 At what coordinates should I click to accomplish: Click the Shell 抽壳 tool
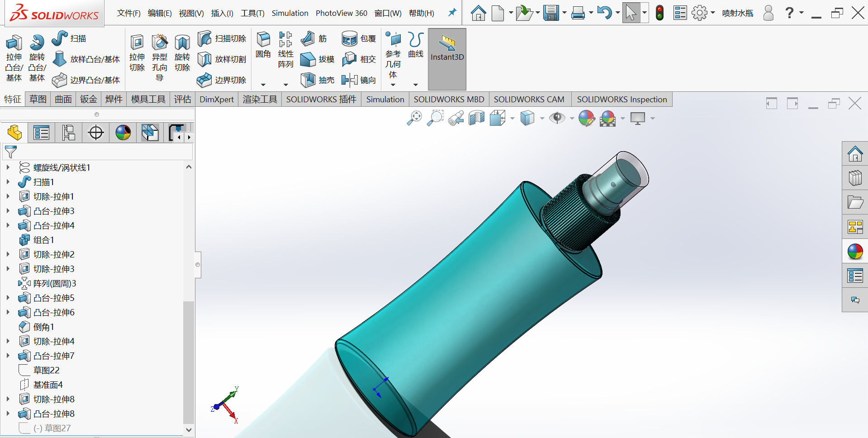[318, 80]
